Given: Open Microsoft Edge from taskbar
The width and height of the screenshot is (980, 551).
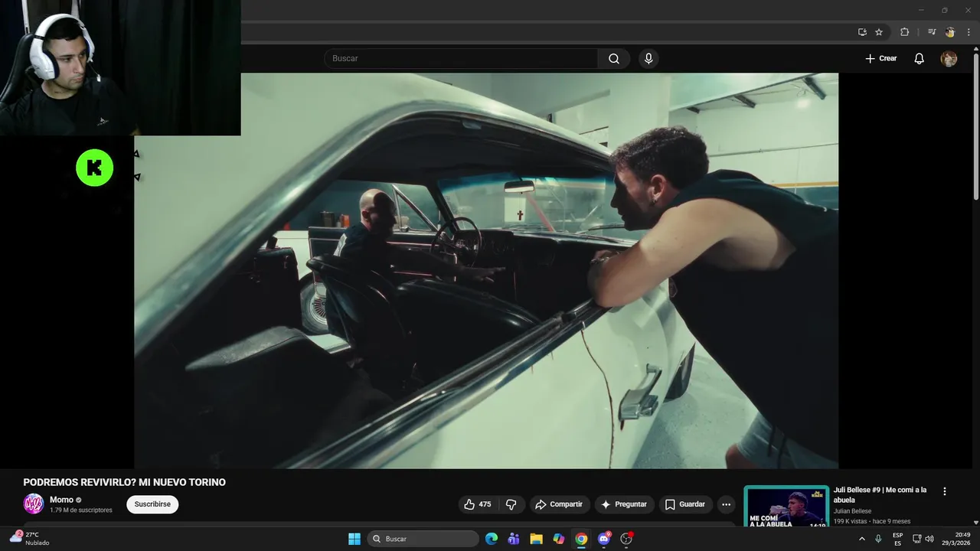Looking at the screenshot, I should click(492, 539).
